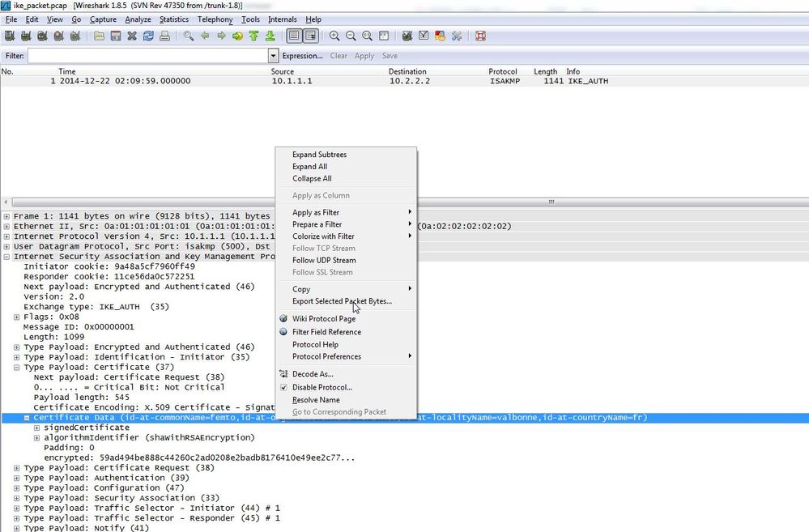Click the Print packets icon
Viewport: 809px width, 532px height.
(164, 36)
